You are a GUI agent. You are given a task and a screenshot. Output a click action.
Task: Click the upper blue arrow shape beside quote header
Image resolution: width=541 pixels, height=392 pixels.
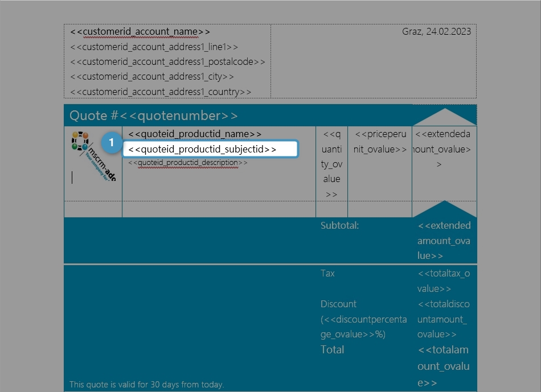point(444,114)
